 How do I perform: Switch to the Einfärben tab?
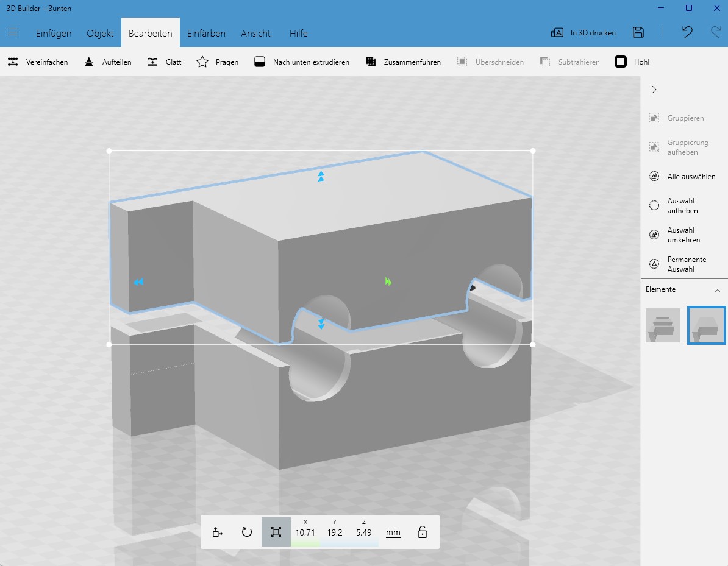[206, 34]
